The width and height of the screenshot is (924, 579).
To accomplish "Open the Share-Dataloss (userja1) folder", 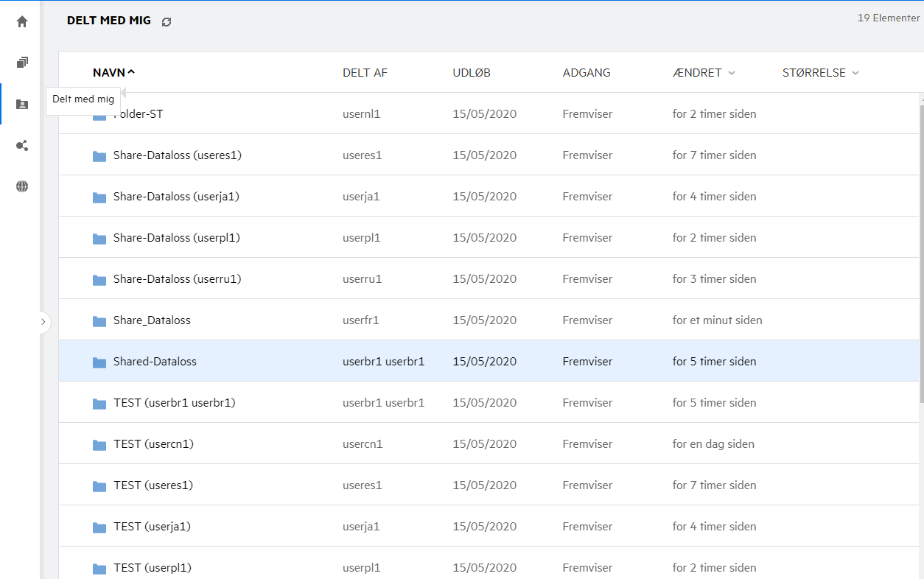I will click(x=176, y=197).
